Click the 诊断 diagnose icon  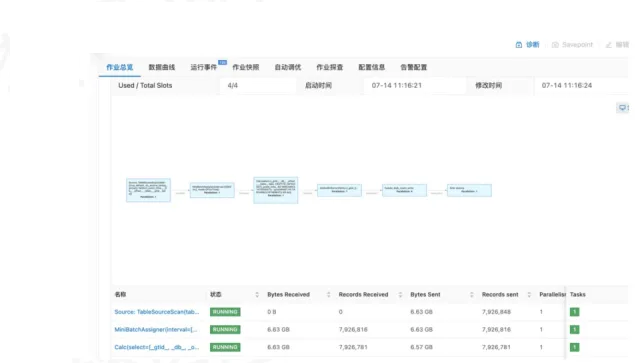pyautogui.click(x=518, y=45)
